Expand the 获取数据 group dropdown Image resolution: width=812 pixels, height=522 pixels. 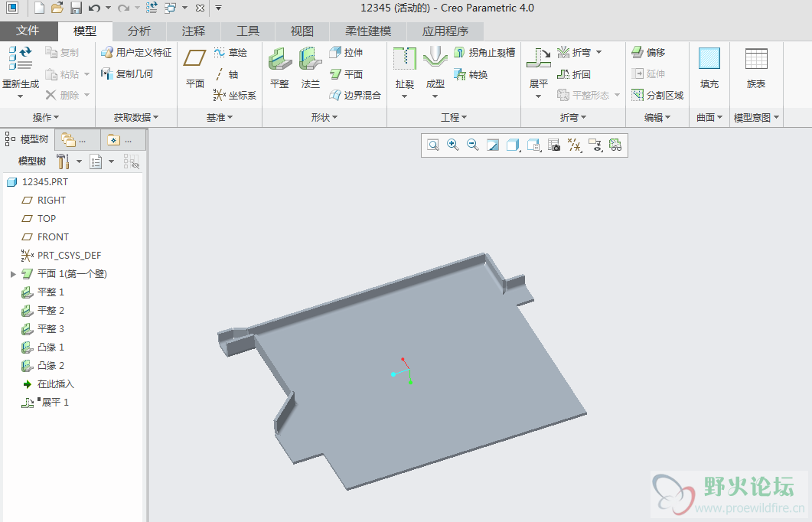[136, 118]
